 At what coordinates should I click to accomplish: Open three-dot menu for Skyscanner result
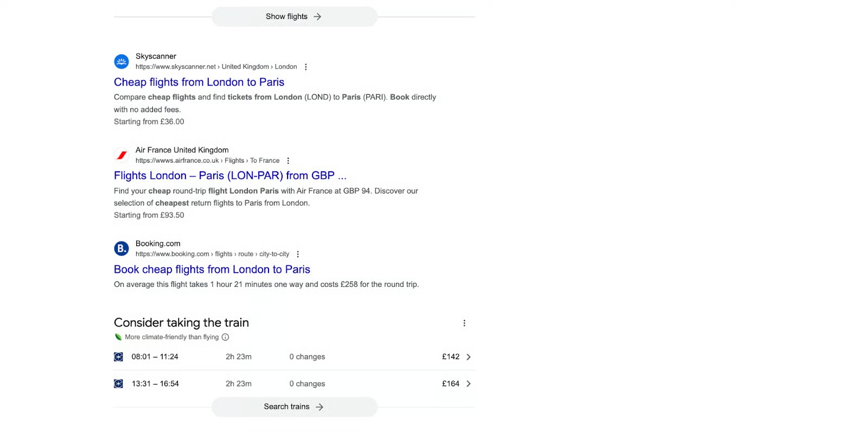point(306,67)
